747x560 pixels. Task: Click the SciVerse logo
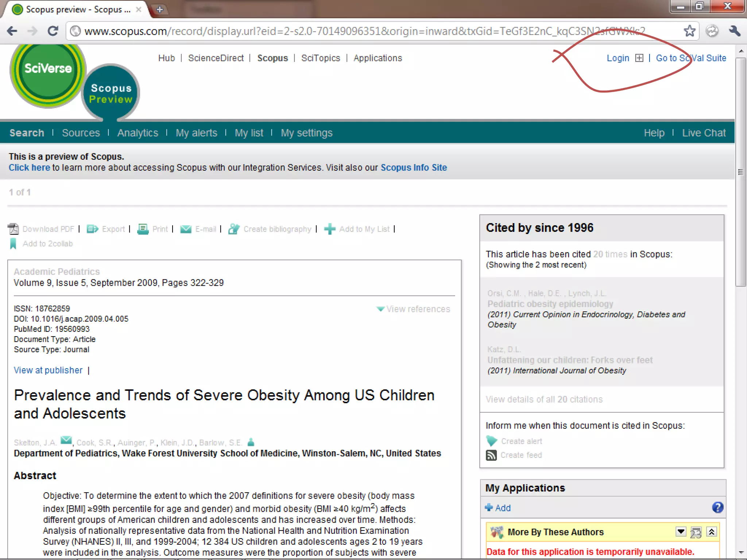pyautogui.click(x=47, y=75)
